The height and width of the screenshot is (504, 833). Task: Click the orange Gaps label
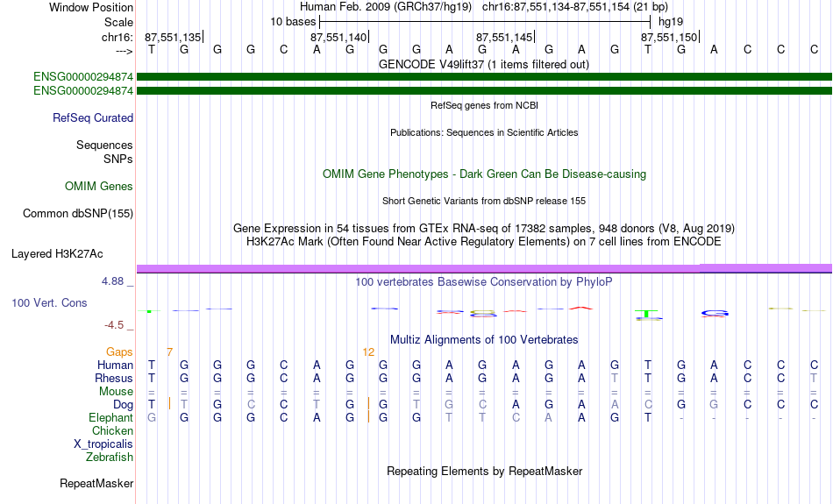[x=119, y=352]
